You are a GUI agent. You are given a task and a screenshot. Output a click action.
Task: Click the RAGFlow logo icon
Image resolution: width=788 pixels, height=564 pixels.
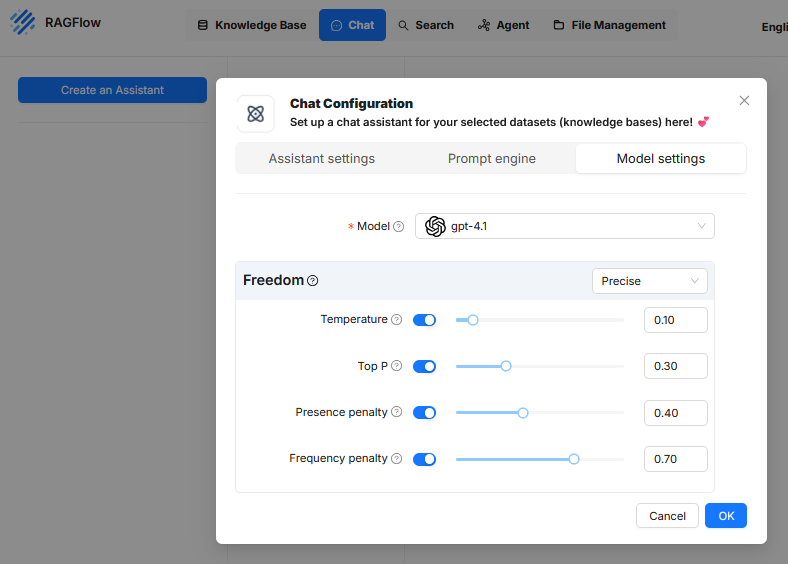click(22, 23)
